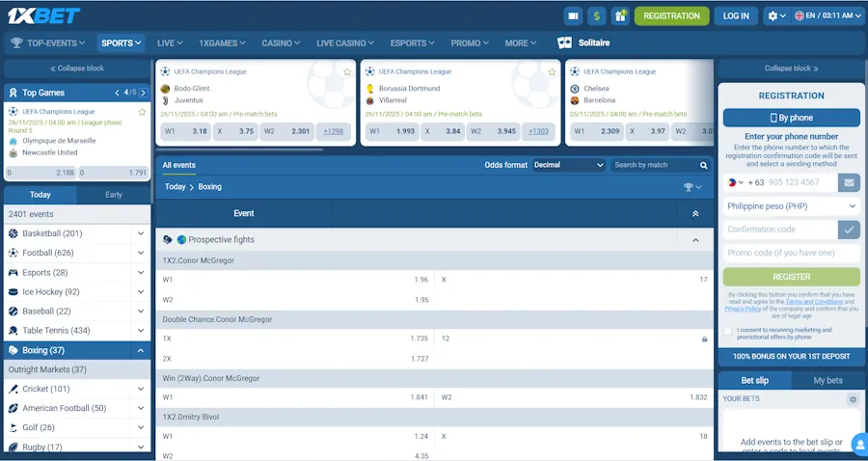Viewport: 868px width, 461px height.
Task: Open the gift bonus icon
Action: click(x=620, y=16)
